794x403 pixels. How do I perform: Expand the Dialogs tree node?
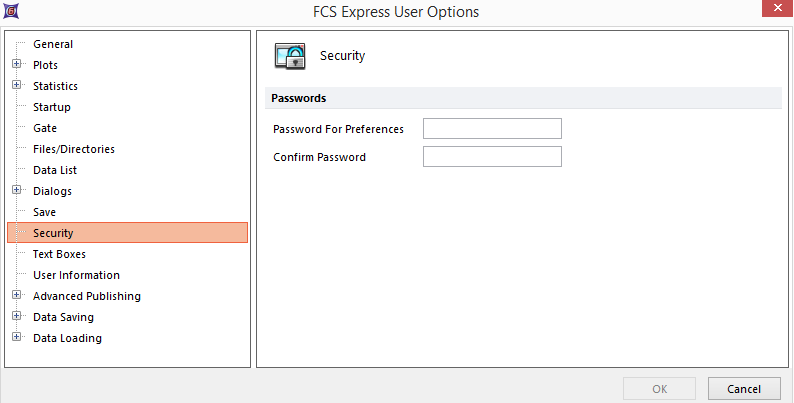click(x=16, y=191)
